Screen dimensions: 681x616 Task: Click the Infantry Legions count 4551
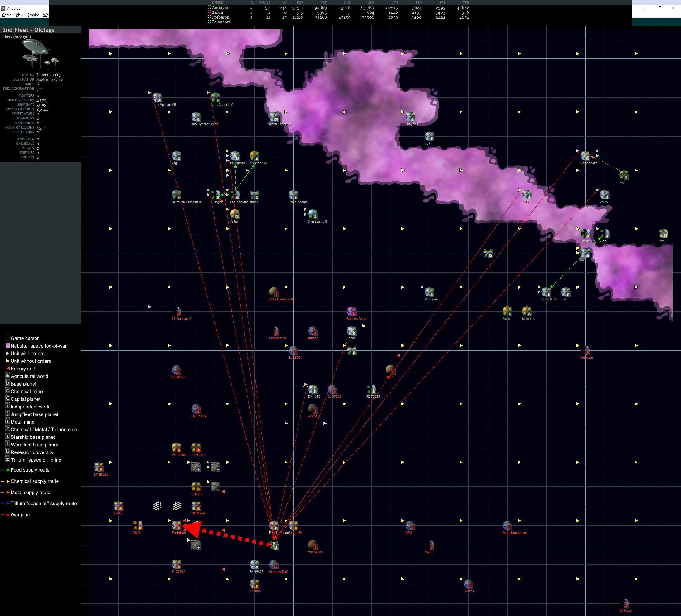click(41, 128)
